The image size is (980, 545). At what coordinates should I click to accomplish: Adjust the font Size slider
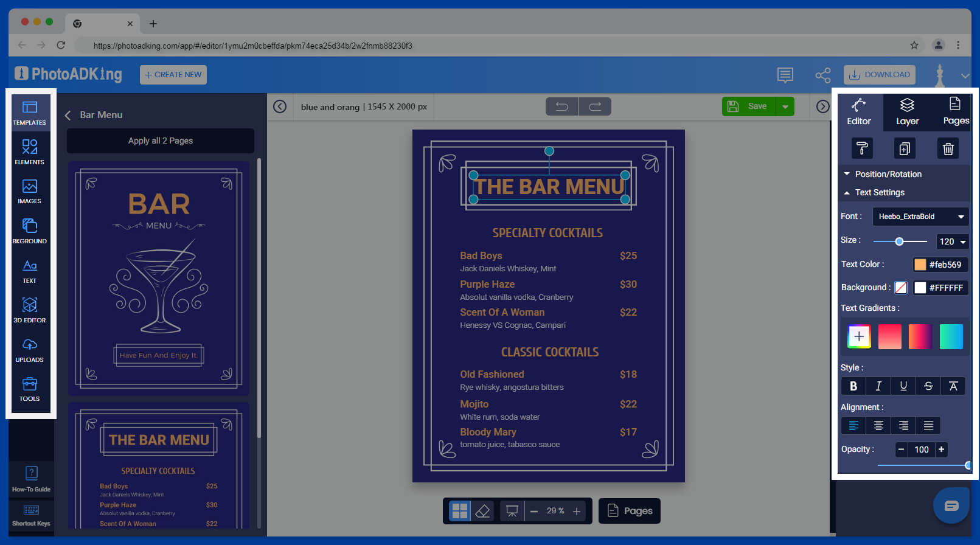pos(900,241)
